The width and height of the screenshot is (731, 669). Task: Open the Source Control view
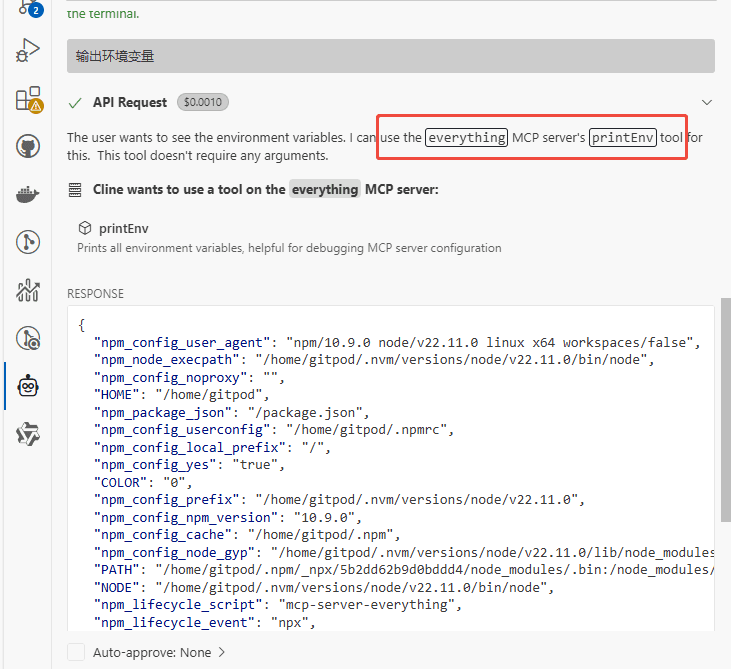[x=28, y=8]
